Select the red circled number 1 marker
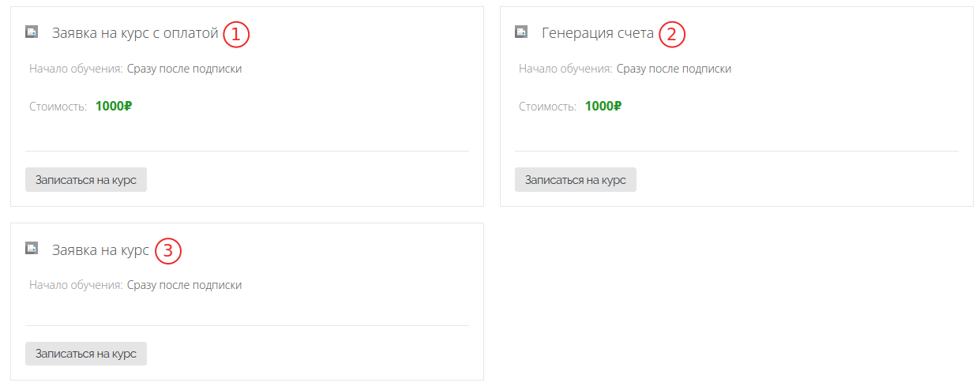This screenshot has width=980, height=390. click(236, 34)
